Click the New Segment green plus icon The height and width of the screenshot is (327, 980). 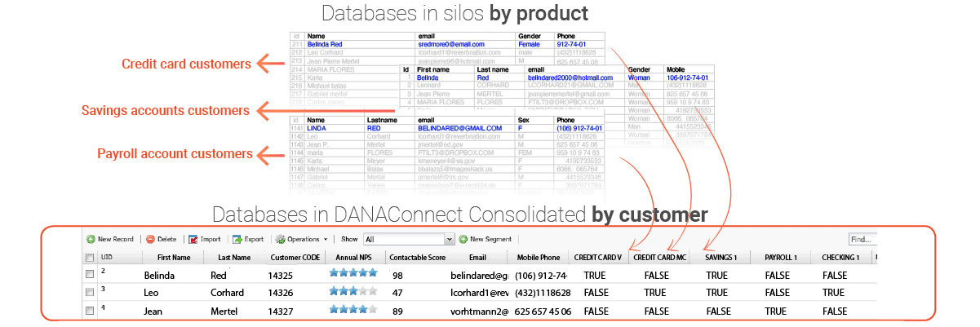463,239
